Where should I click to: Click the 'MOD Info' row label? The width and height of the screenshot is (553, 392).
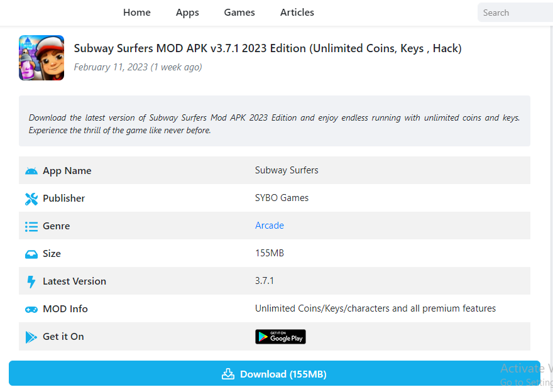pos(65,309)
